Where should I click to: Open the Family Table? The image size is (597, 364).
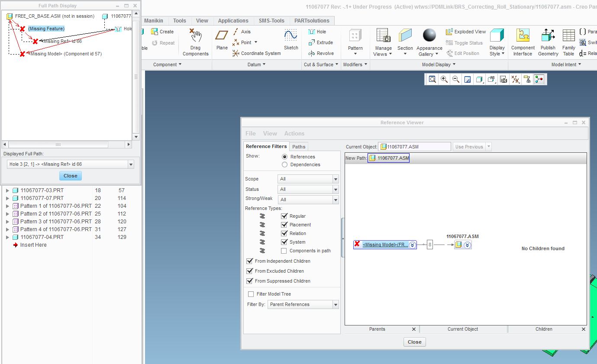point(568,42)
